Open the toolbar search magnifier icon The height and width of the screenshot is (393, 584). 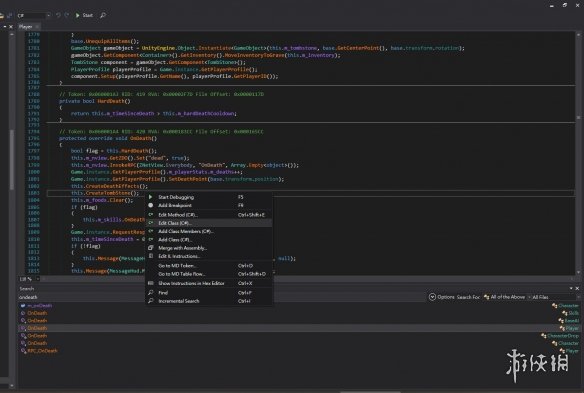tap(103, 15)
